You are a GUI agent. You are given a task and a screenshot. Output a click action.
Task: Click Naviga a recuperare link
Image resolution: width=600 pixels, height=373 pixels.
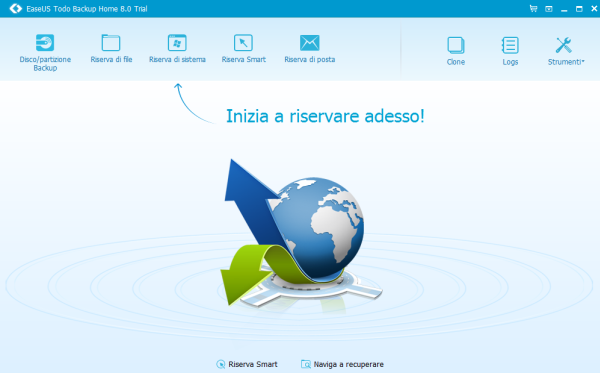point(342,364)
